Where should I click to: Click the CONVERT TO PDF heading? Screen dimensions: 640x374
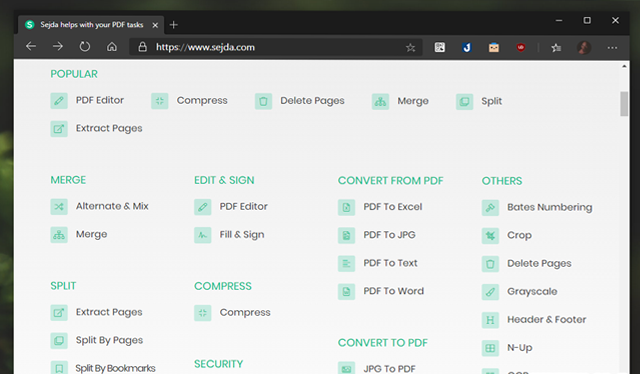pyautogui.click(x=382, y=343)
